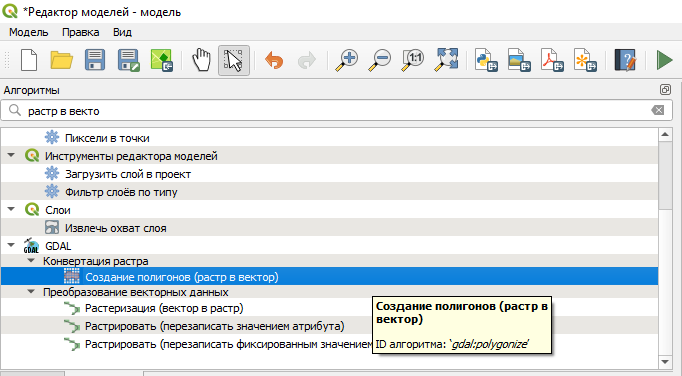The height and width of the screenshot is (376, 682).
Task: Collapse the Преобразование векторных данных subgroup
Action: (x=31, y=291)
